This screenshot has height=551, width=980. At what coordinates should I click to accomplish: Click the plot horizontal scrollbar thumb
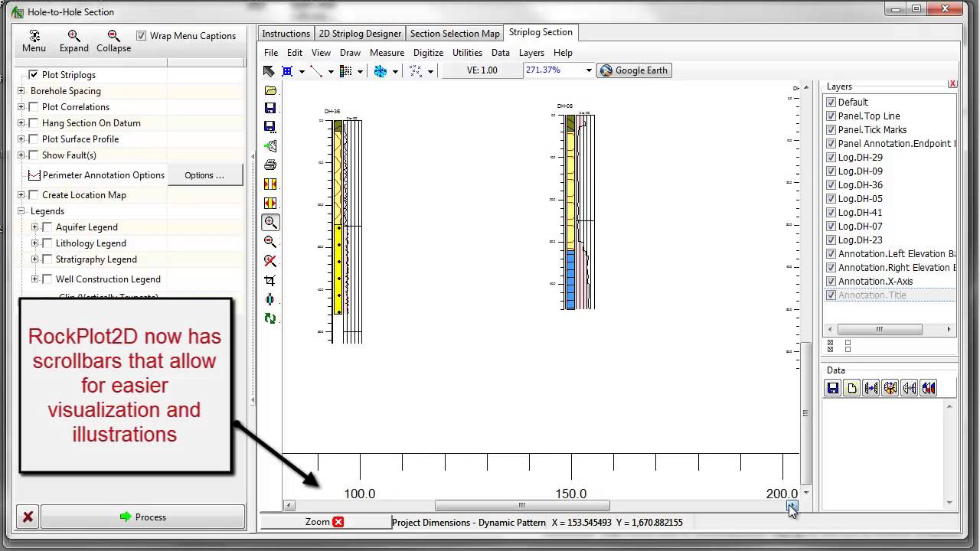(522, 505)
